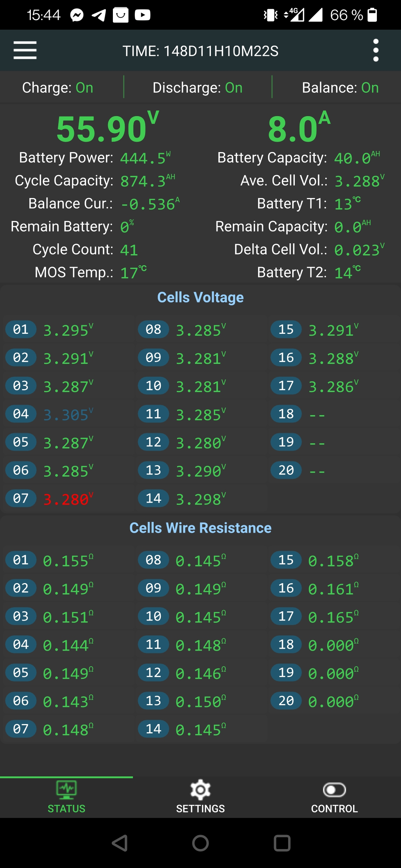Tap the Messenger notification icon

tap(77, 15)
